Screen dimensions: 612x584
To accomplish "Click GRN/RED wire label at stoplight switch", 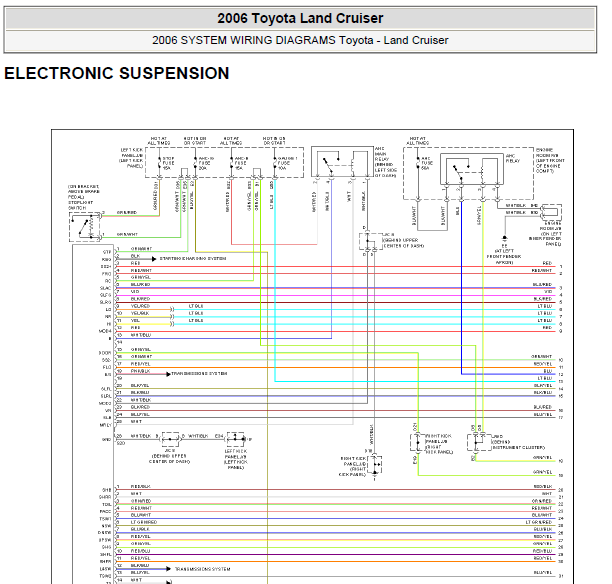I will click(127, 212).
